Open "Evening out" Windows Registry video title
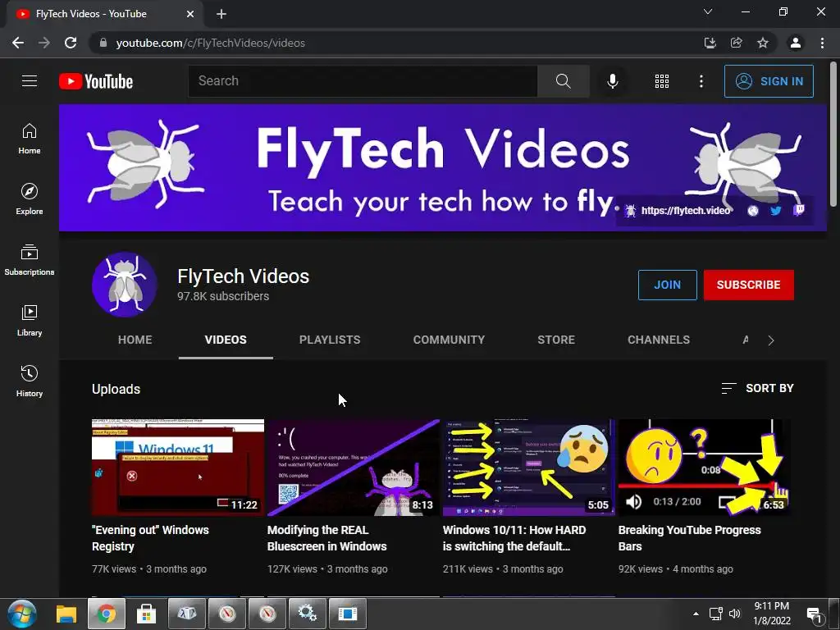This screenshot has width=840, height=630. 151,538
